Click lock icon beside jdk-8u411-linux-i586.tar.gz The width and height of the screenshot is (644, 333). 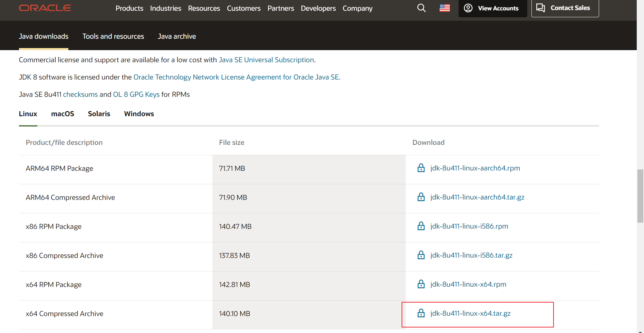(421, 255)
